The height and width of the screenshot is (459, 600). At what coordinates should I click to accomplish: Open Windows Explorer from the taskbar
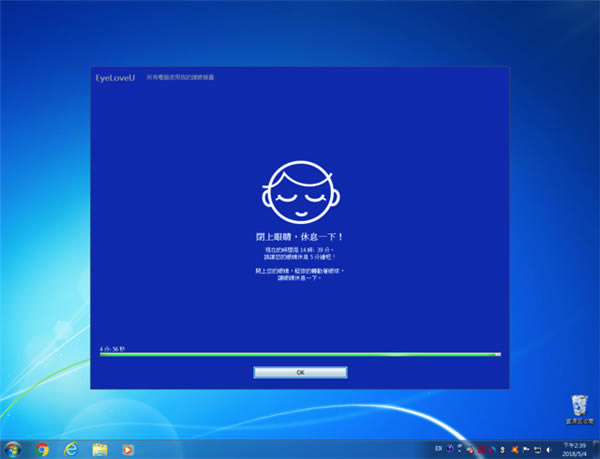tap(100, 450)
